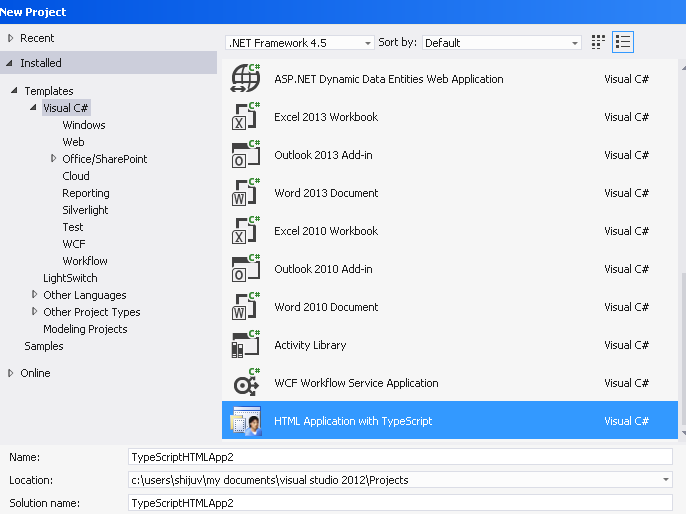Viewport: 686px width, 514px height.
Task: Select 'Excel 2010 Workbook' template name
Action: tap(326, 231)
